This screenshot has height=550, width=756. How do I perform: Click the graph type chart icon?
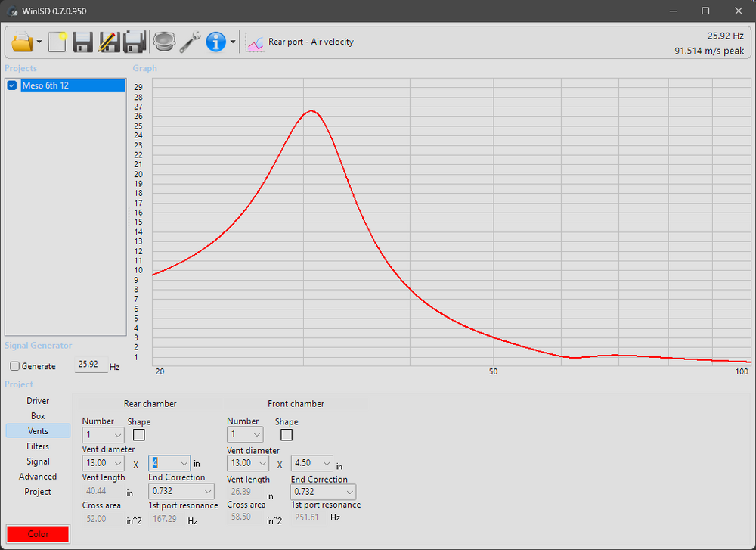pyautogui.click(x=255, y=42)
